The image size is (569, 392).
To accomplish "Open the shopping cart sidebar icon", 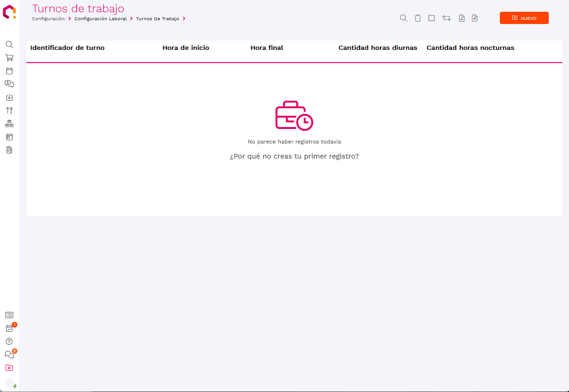I will pyautogui.click(x=9, y=58).
